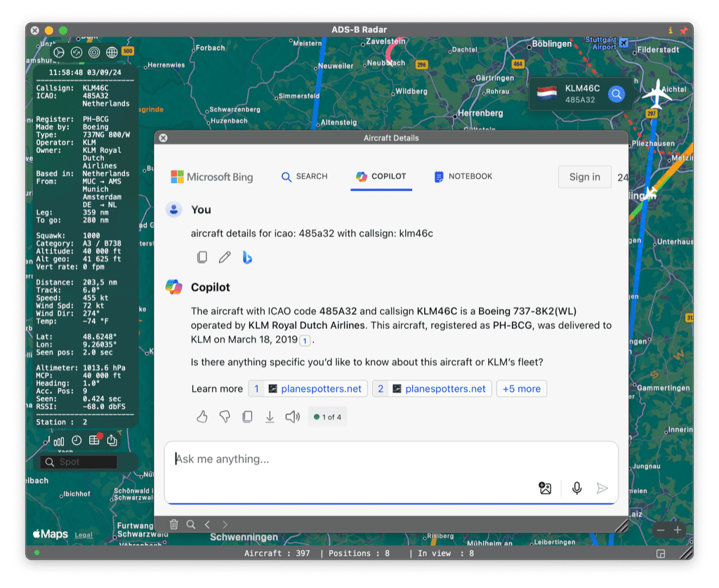Open the radar settings gear icon
This screenshot has height=588, width=719.
coord(59,52)
